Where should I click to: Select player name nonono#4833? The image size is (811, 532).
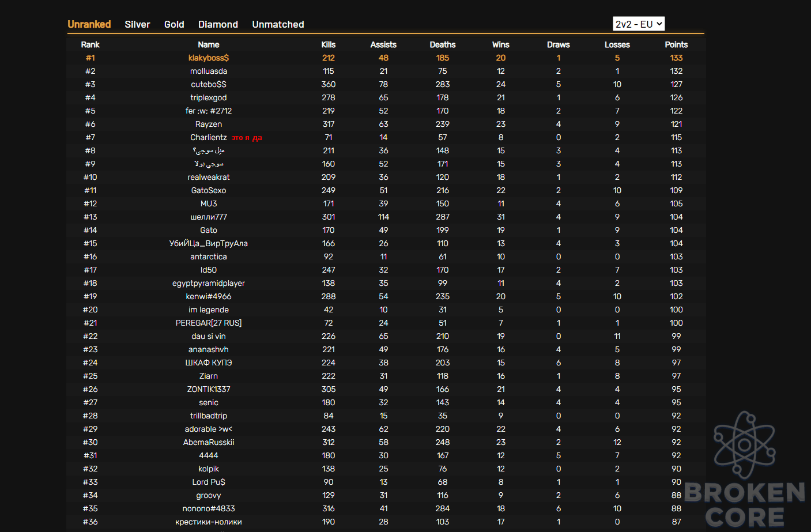(x=209, y=508)
